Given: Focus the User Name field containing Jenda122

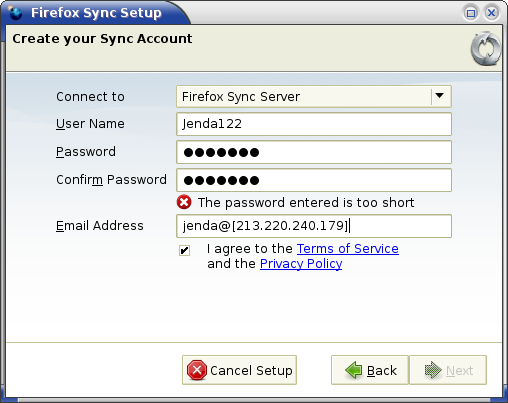Looking at the screenshot, I should (x=314, y=124).
